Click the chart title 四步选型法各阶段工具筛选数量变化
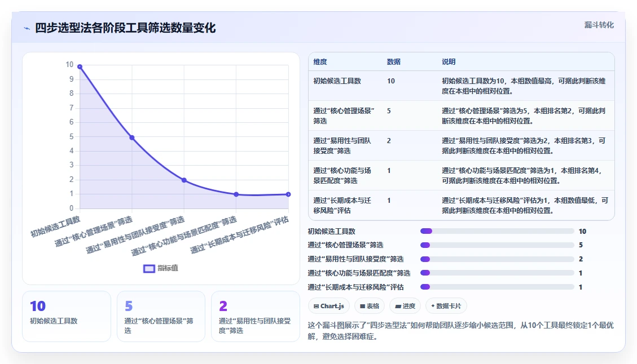The height and width of the screenshot is (364, 637). (x=125, y=28)
